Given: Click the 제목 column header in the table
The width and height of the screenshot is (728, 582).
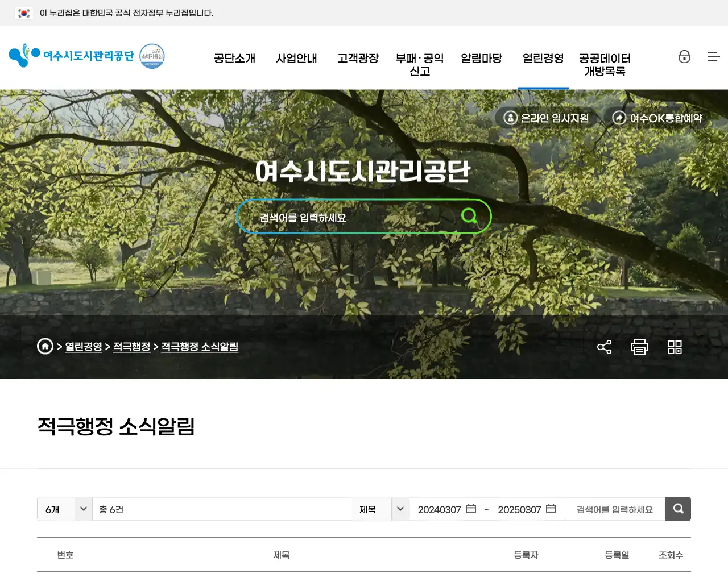Looking at the screenshot, I should [x=282, y=555].
